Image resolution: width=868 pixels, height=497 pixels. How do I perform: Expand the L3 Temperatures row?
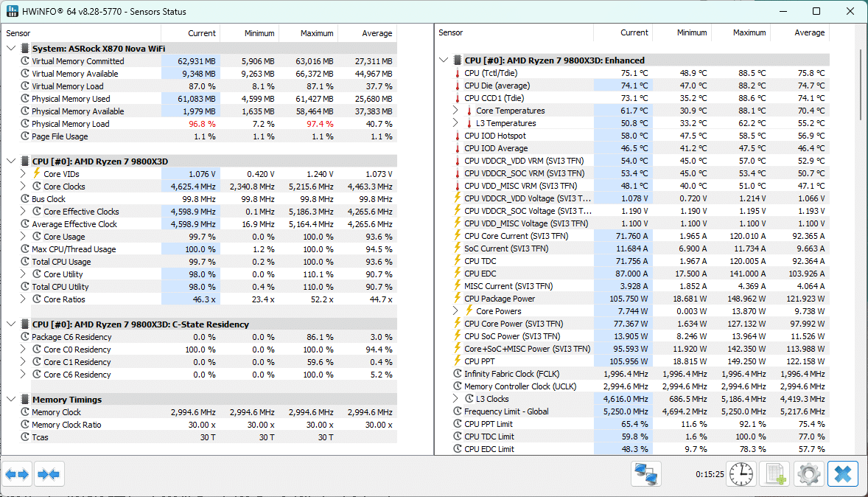point(455,123)
